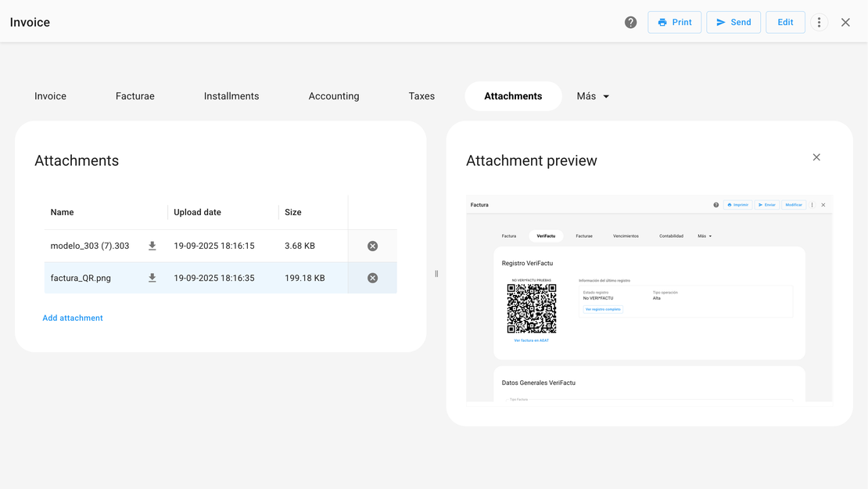Download the factura_QR.png attachment

pos(152,278)
